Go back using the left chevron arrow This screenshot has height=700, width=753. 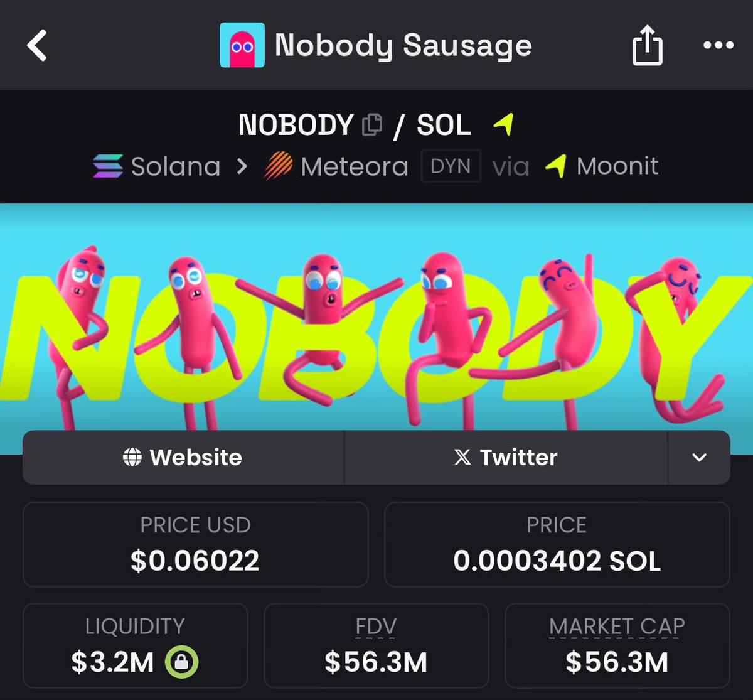[37, 46]
